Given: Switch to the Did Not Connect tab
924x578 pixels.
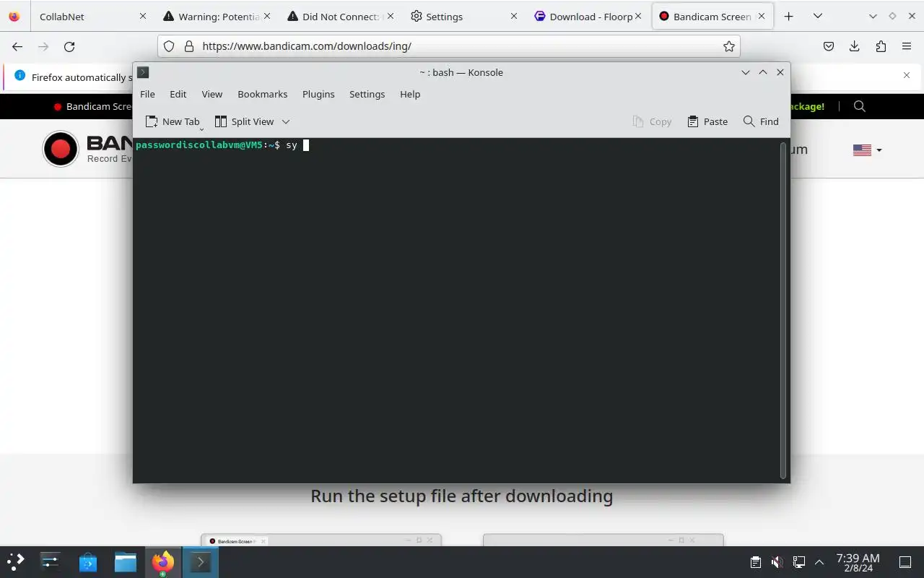Looking at the screenshot, I should click(x=340, y=16).
